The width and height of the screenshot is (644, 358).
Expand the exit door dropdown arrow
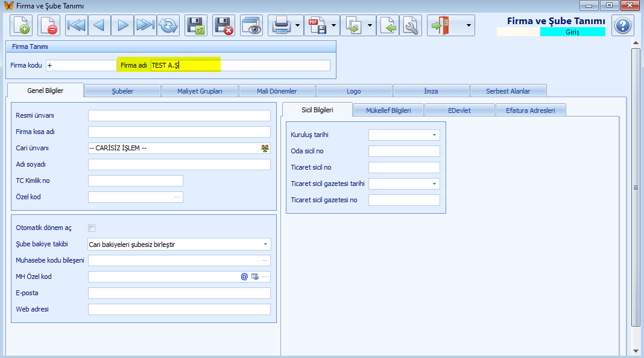coord(469,25)
